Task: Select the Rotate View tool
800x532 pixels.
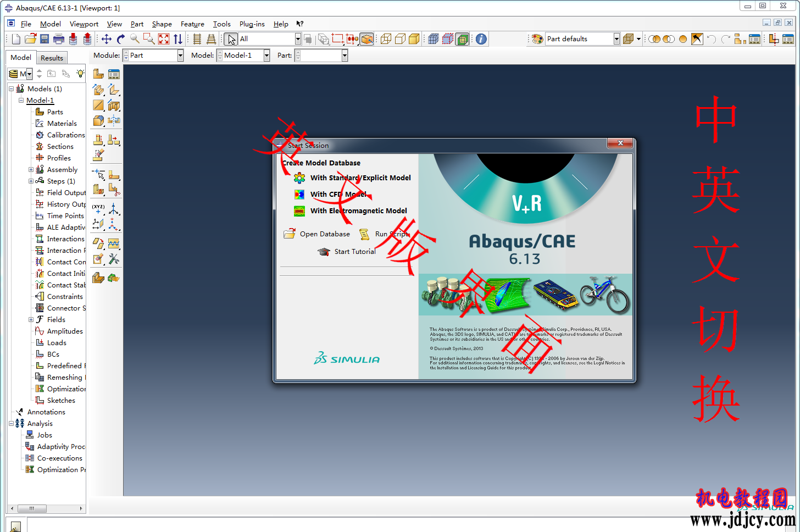Action: point(121,39)
